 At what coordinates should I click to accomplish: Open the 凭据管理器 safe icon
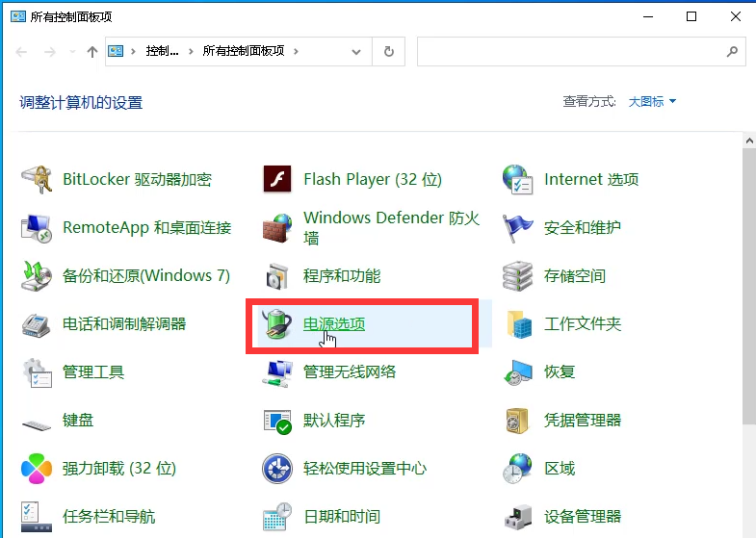pos(518,421)
